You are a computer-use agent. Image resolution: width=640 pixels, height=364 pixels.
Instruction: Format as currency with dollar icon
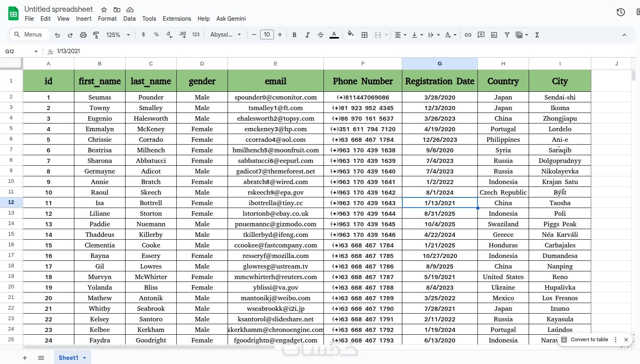[x=143, y=35]
